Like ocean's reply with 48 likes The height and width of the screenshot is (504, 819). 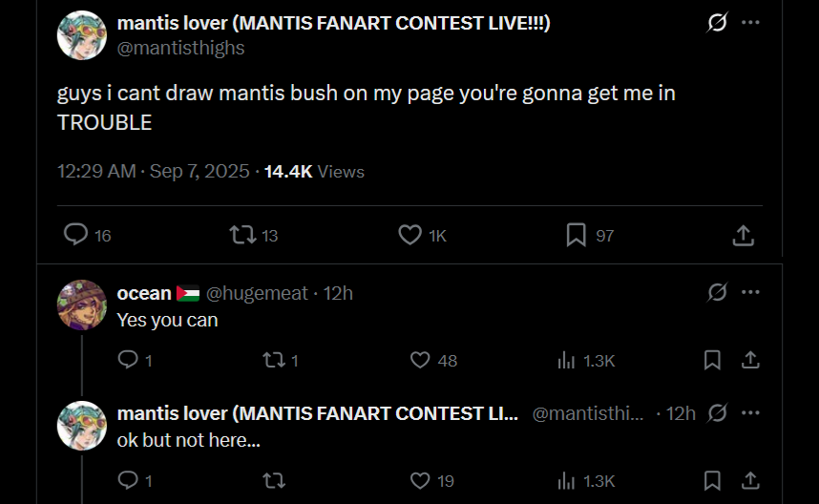pyautogui.click(x=433, y=360)
